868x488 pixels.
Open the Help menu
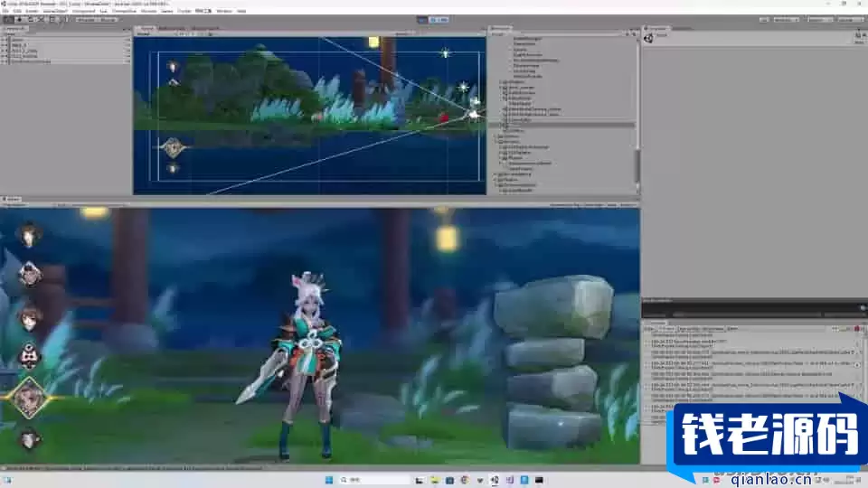241,11
